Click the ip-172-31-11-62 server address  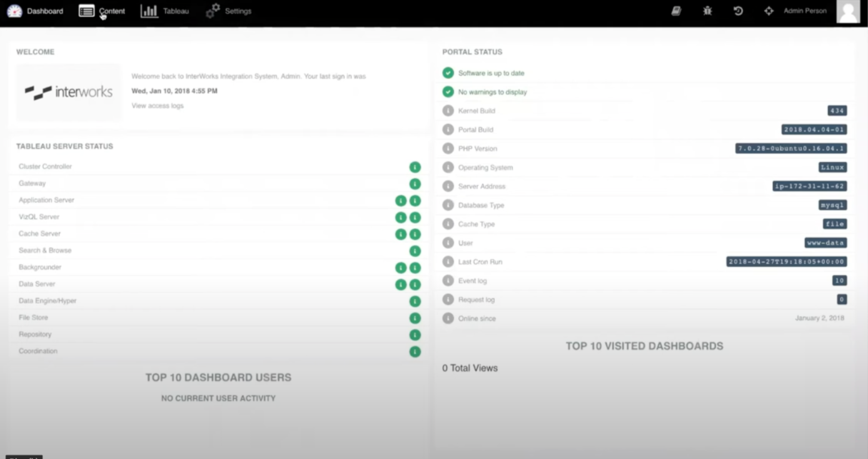(x=810, y=186)
